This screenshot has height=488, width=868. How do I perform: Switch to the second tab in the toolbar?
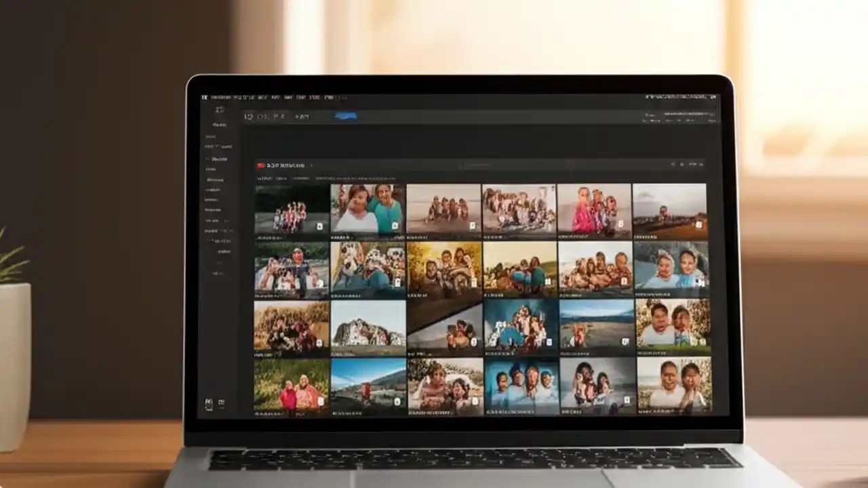(x=263, y=115)
